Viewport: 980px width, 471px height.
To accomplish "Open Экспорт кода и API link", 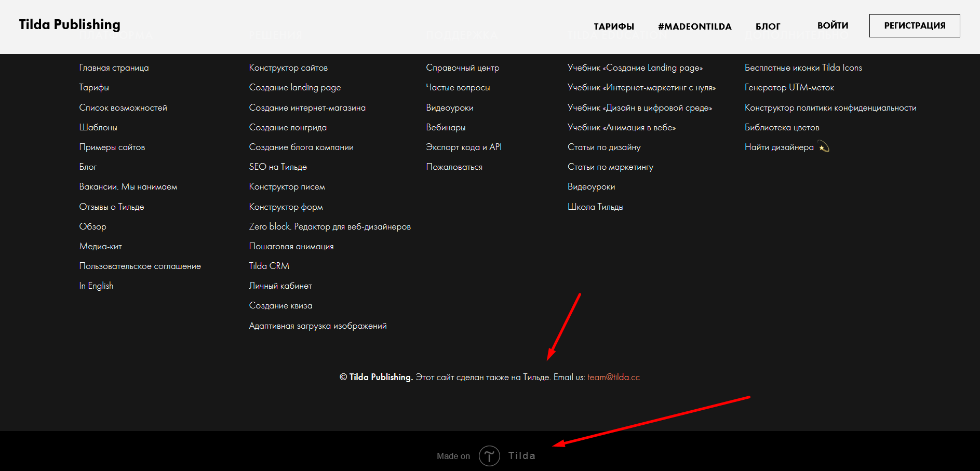I will coord(463,147).
